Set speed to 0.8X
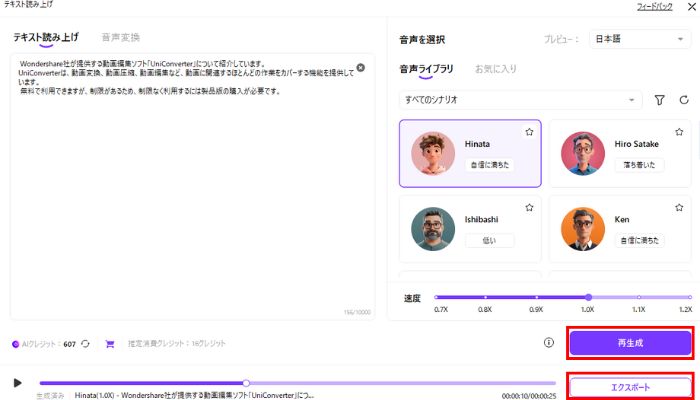Screen dimensions: 700x400 click(485, 297)
